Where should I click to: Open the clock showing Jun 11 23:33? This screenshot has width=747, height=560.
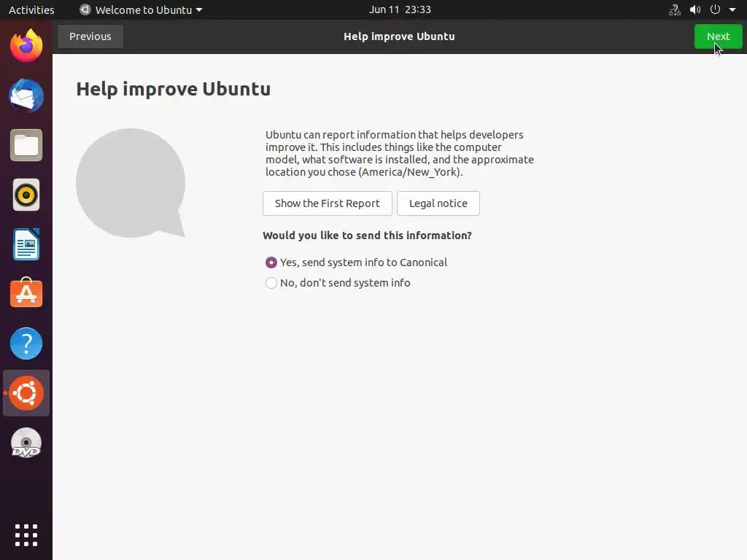[400, 9]
